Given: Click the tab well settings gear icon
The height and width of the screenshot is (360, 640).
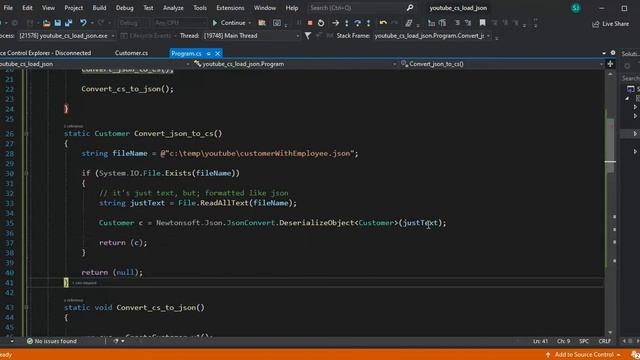Looking at the screenshot, I should click(x=613, y=53).
